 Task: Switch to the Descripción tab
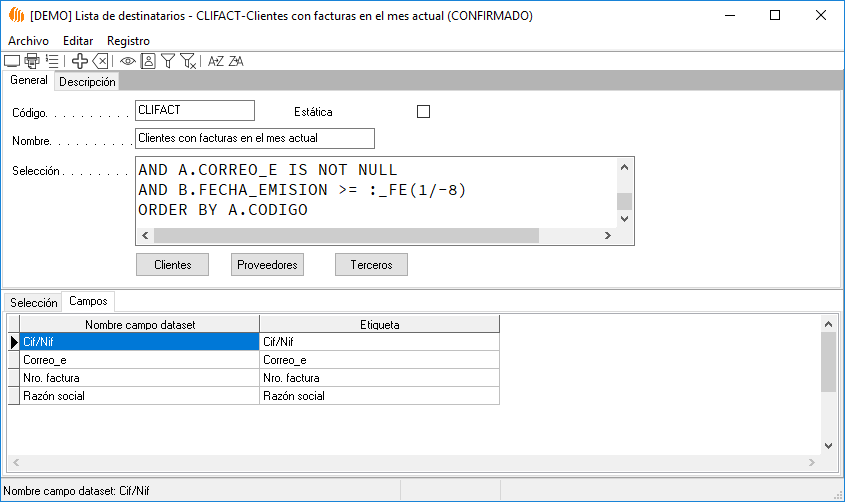point(87,82)
